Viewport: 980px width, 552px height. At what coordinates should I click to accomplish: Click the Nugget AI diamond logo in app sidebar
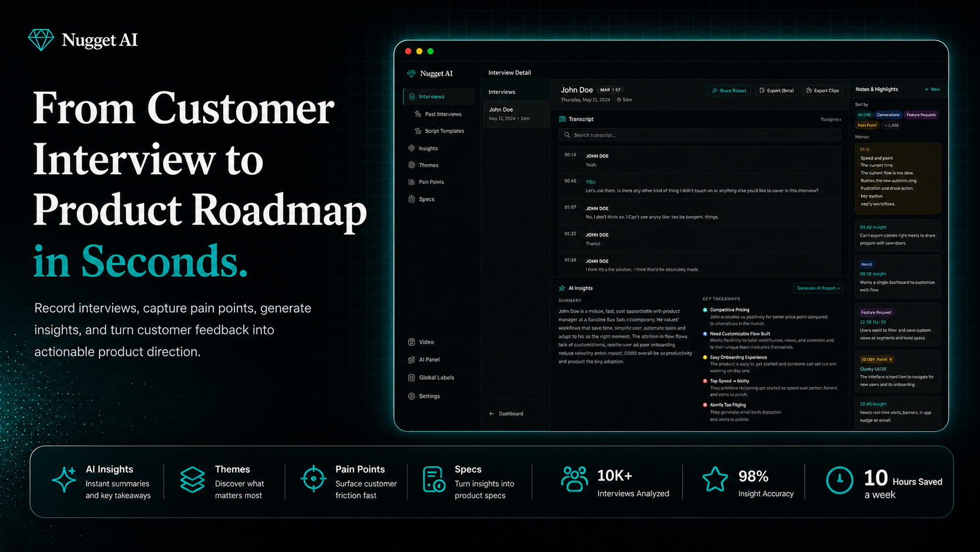[x=411, y=73]
